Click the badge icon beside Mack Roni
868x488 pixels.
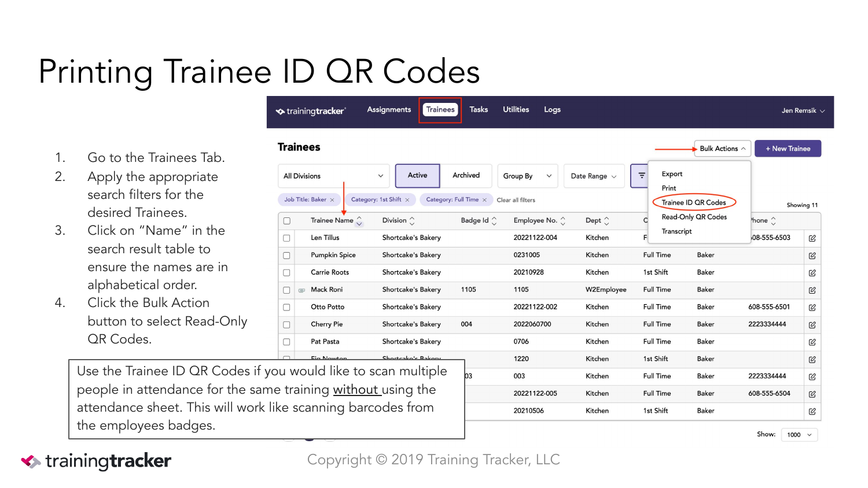click(x=301, y=290)
